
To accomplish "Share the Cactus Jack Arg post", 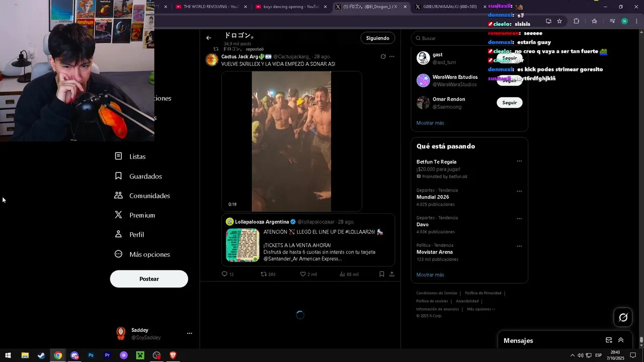I will [x=392, y=274].
